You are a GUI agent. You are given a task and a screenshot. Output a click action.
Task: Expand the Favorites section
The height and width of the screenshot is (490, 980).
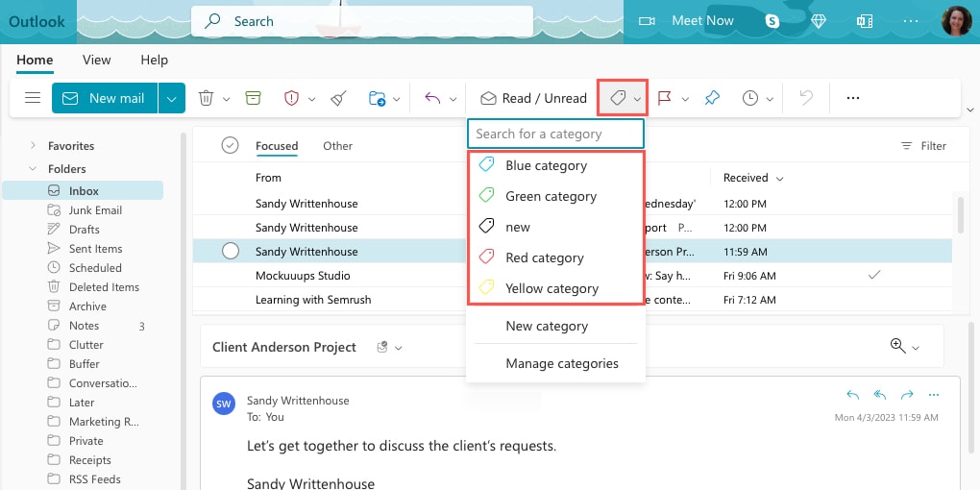coord(33,146)
